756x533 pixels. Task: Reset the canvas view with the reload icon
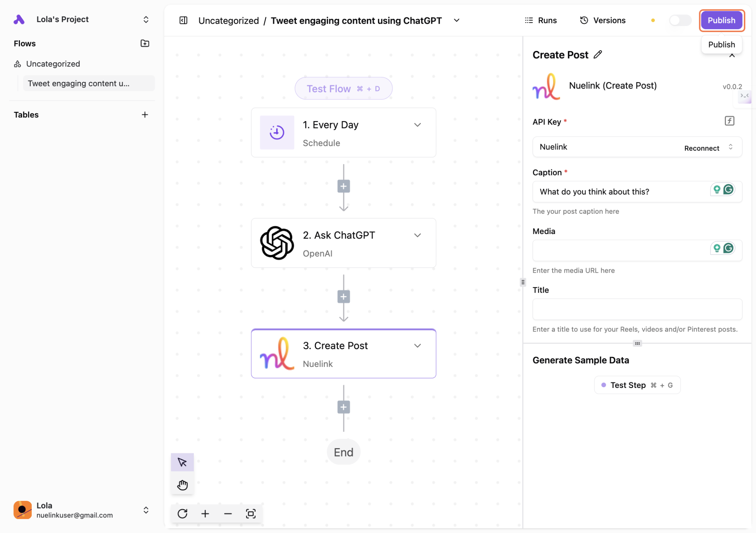pyautogui.click(x=182, y=513)
